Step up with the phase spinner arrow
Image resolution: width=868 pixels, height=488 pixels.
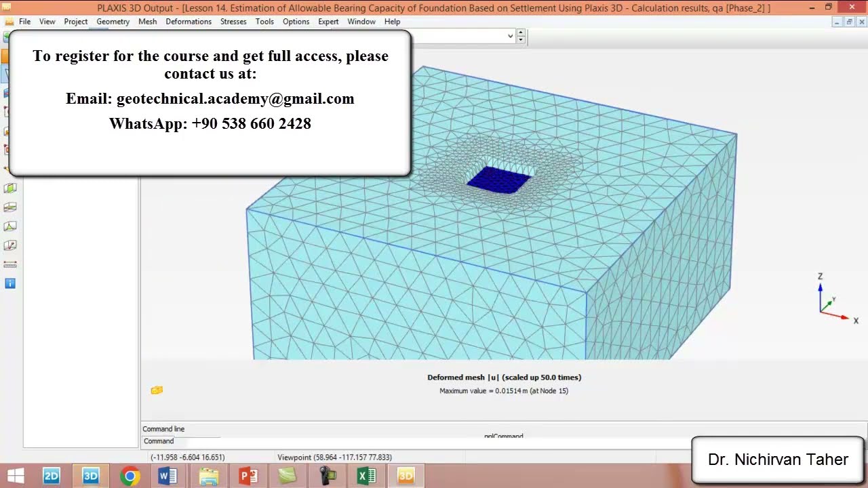[521, 33]
